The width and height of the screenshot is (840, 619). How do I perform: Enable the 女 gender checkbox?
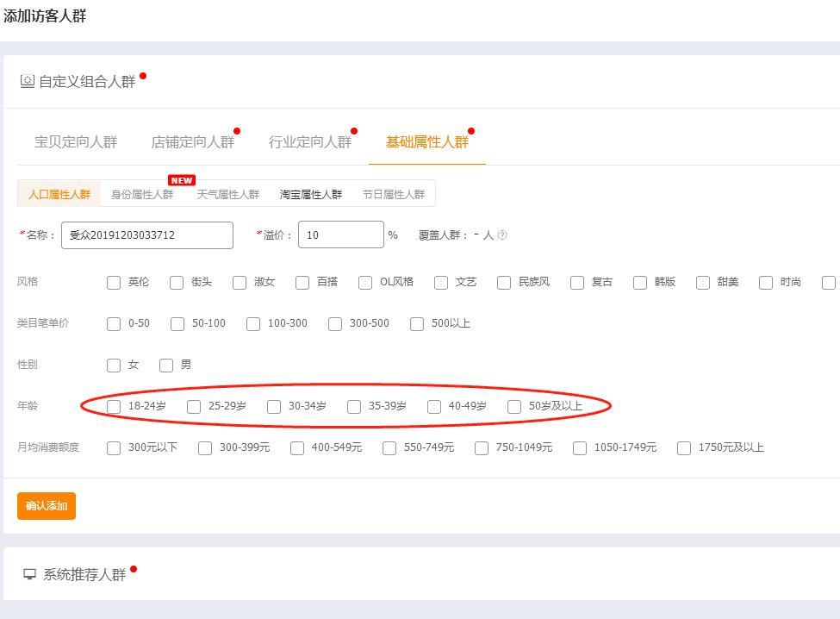114,366
